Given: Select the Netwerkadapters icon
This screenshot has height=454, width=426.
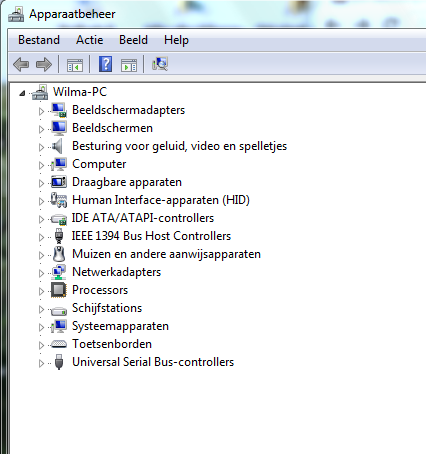Looking at the screenshot, I should 59,272.
